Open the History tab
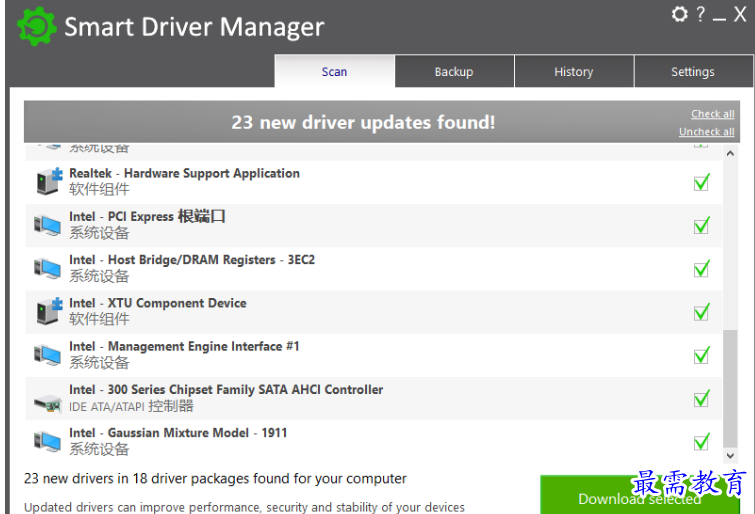The width and height of the screenshot is (755, 514). [573, 71]
